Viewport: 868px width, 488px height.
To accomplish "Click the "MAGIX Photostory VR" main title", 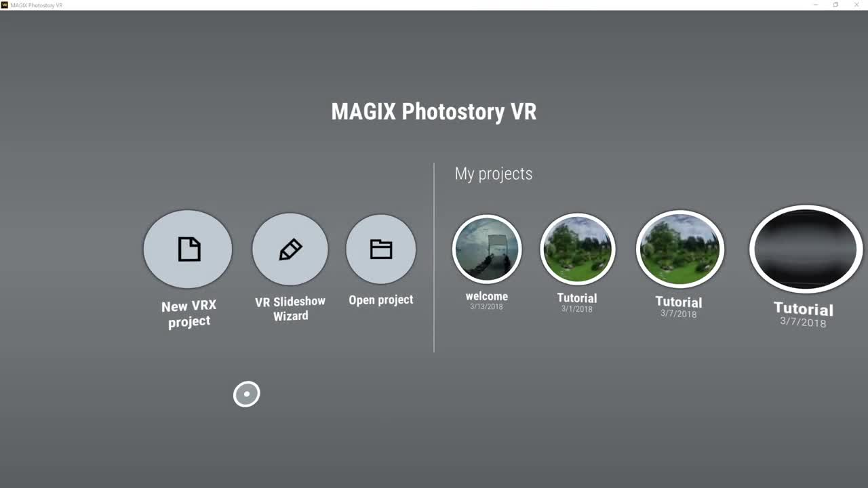I will point(434,112).
